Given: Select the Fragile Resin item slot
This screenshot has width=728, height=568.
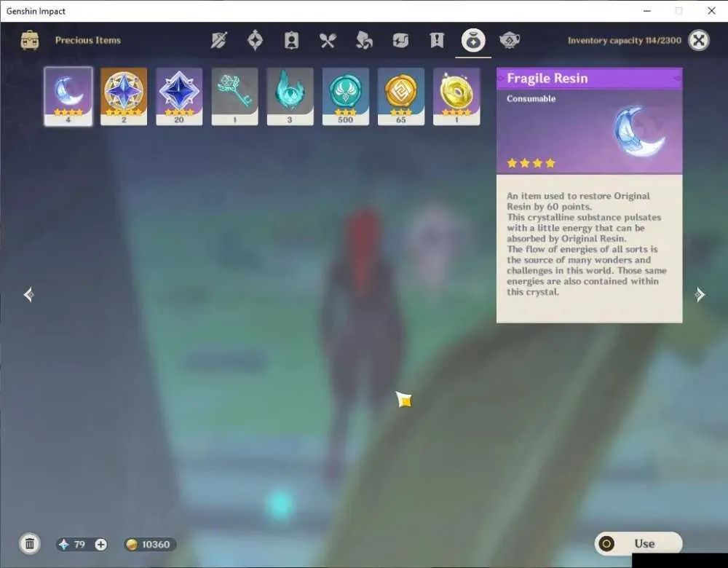Looking at the screenshot, I should tap(68, 96).
